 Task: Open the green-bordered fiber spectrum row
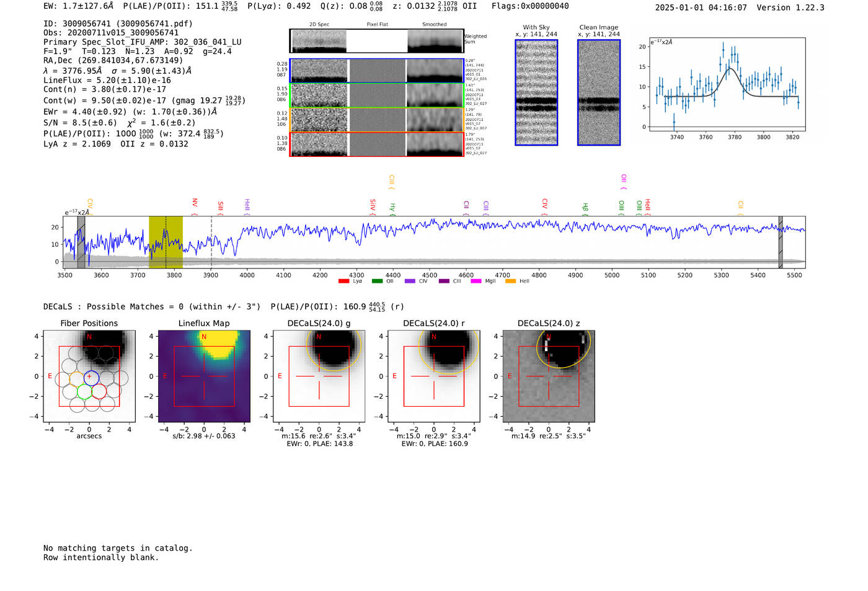(x=376, y=96)
